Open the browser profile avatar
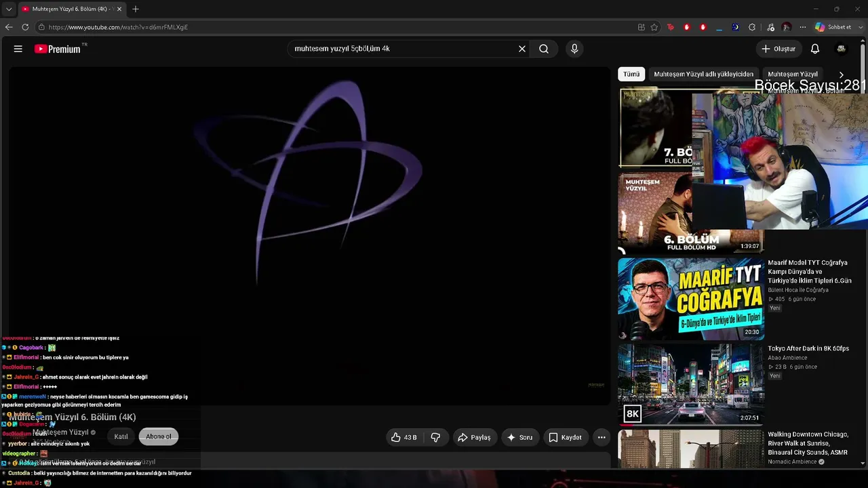868x488 pixels. 787,27
